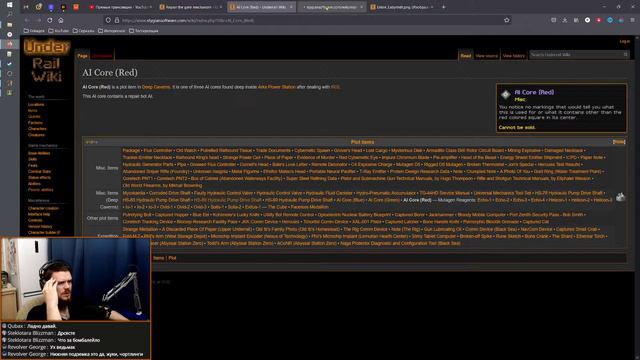This screenshot has height=360, width=640.
Task: Open the View source tab
Action: point(487,56)
